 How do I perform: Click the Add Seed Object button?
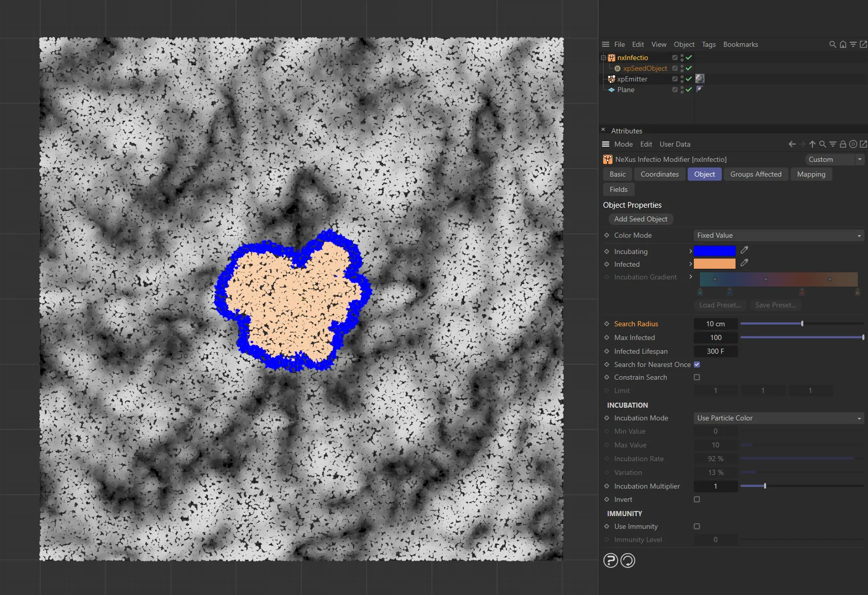coord(641,219)
